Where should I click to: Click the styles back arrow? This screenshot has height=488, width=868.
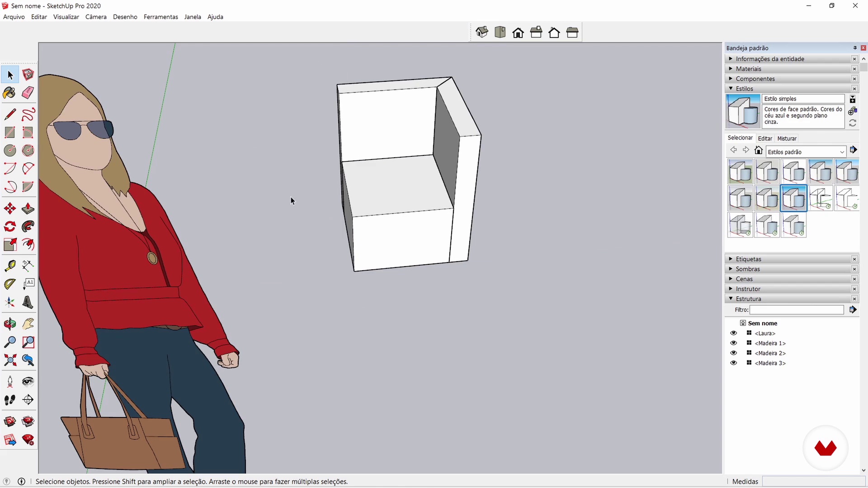tap(733, 150)
